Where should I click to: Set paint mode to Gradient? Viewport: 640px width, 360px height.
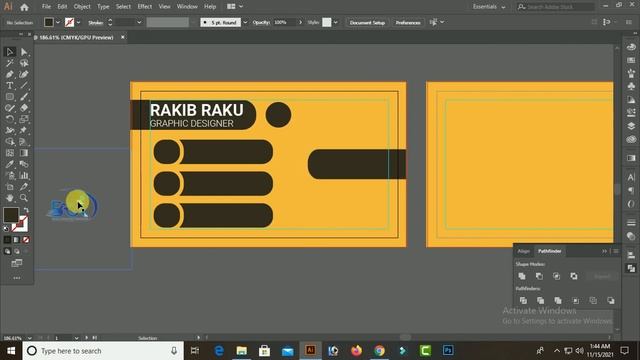[x=16, y=240]
